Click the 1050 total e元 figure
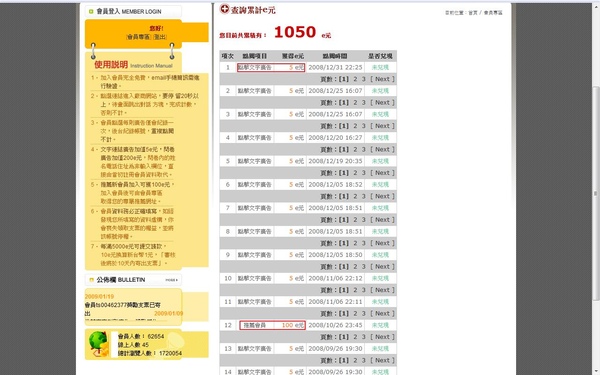600x375 pixels. tap(295, 32)
